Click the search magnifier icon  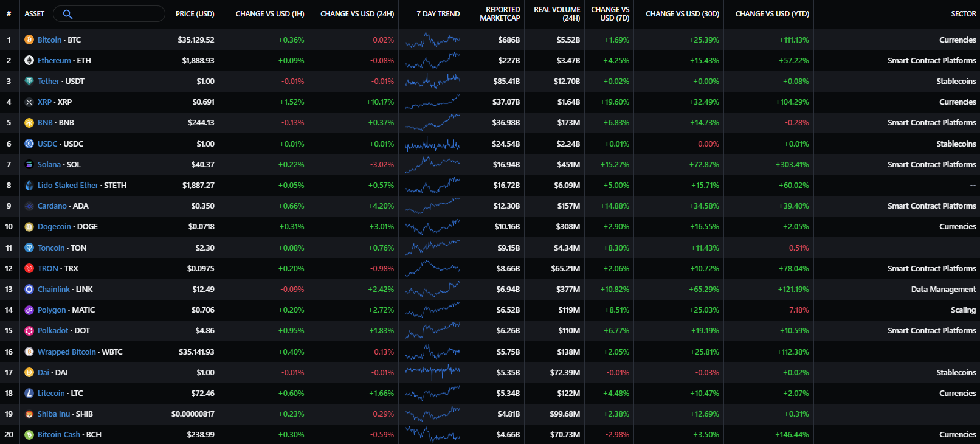[67, 14]
